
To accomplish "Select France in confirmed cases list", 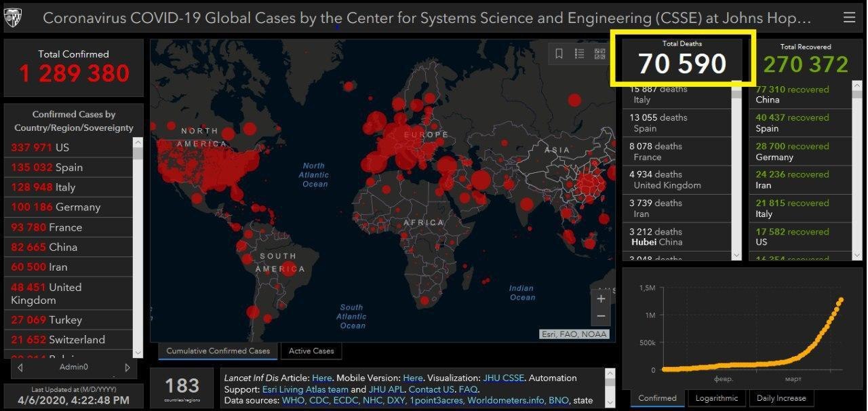I will [68, 227].
